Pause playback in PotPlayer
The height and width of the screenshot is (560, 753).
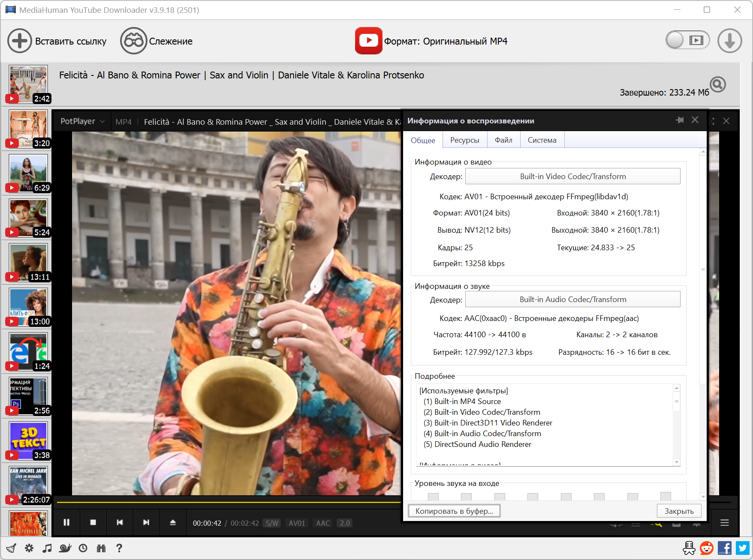(x=66, y=522)
